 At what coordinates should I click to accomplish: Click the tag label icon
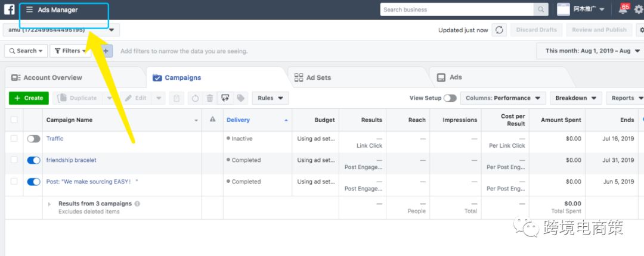pyautogui.click(x=241, y=98)
